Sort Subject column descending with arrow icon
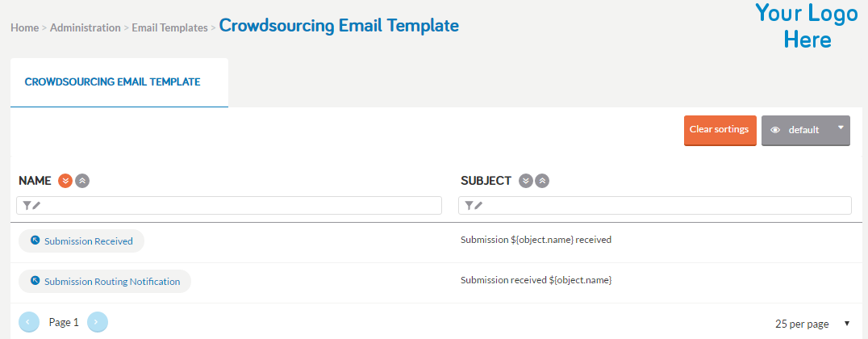 pos(526,181)
